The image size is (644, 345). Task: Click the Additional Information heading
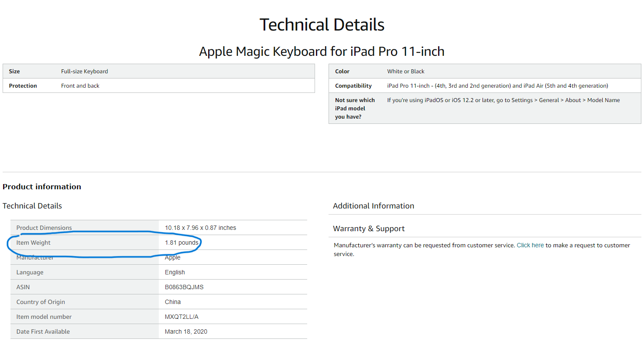(x=373, y=206)
